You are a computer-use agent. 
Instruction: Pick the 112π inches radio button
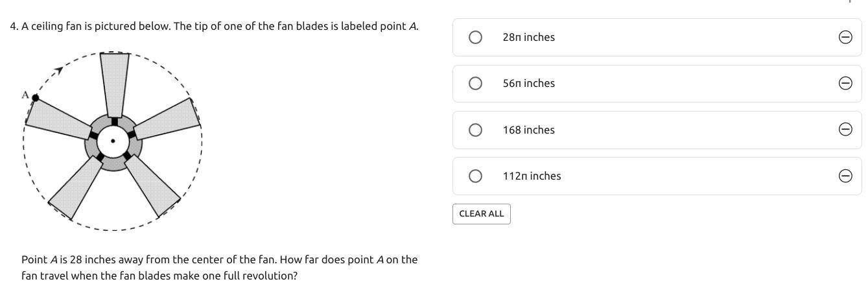(475, 176)
